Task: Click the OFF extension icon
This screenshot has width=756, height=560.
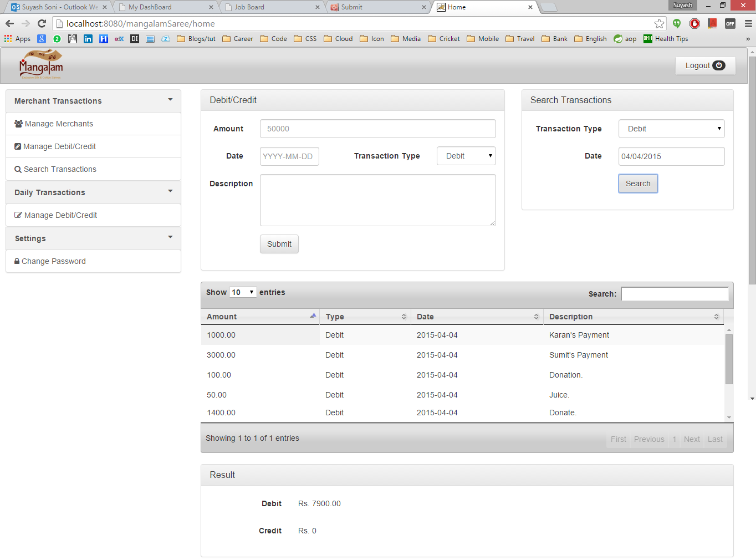Action: (x=730, y=23)
